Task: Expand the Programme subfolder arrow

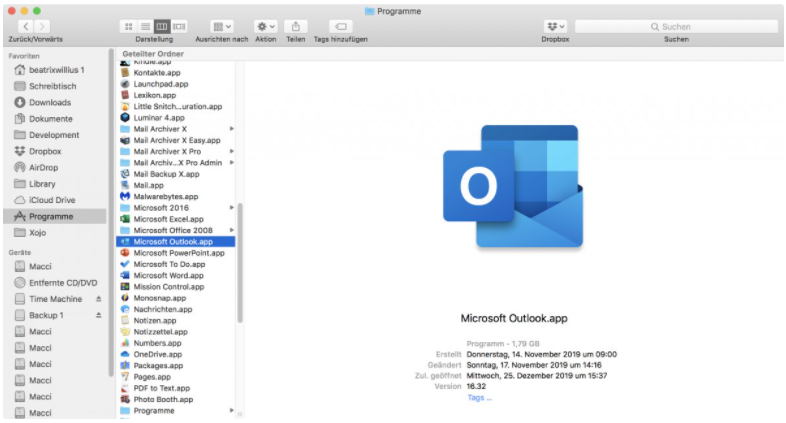Action: pos(232,410)
